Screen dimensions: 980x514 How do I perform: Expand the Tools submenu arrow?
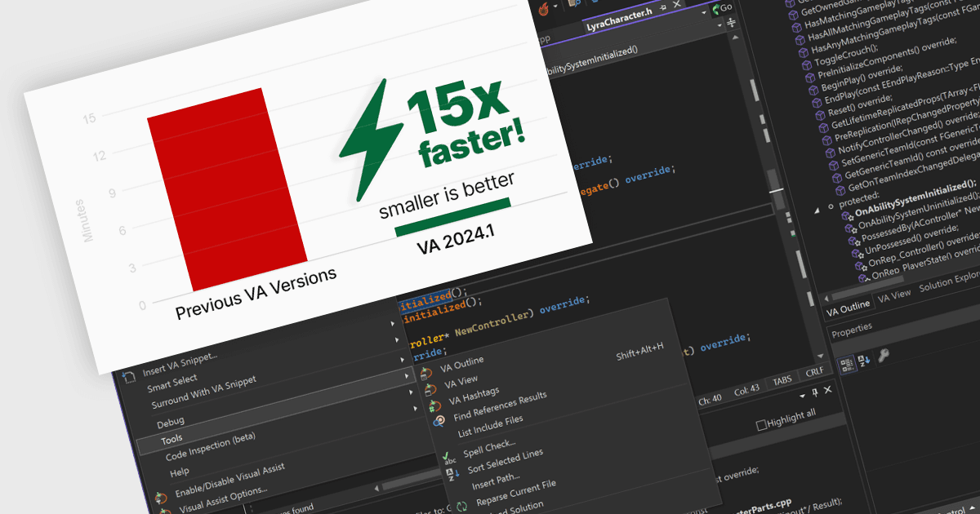(x=406, y=374)
